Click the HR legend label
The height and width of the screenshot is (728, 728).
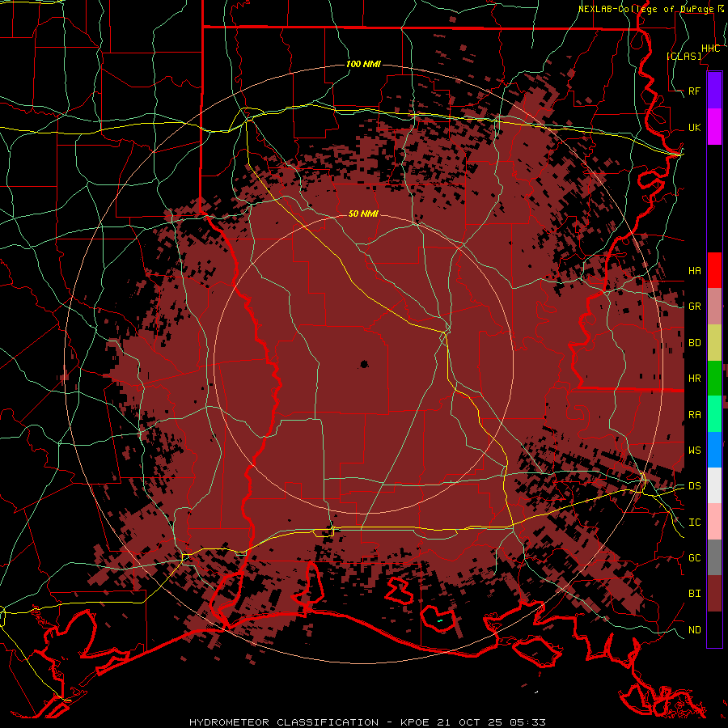point(695,379)
